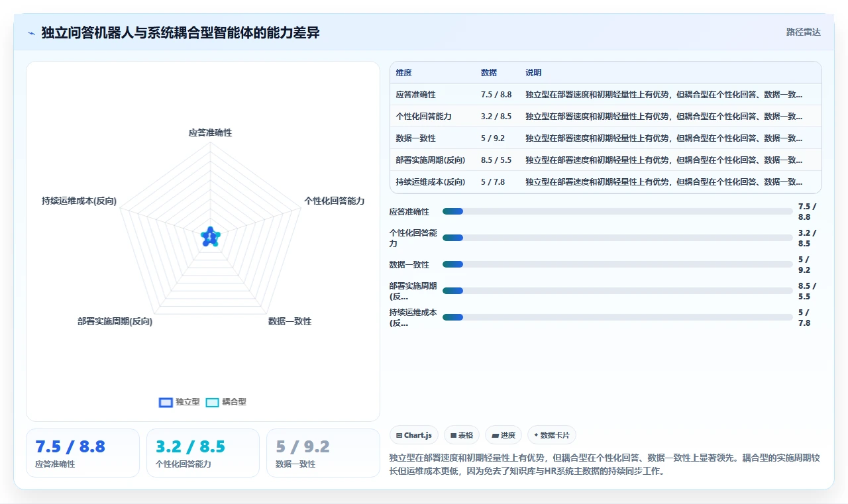The width and height of the screenshot is (848, 504).
Task: Select the 表格 chip
Action: [x=462, y=435]
